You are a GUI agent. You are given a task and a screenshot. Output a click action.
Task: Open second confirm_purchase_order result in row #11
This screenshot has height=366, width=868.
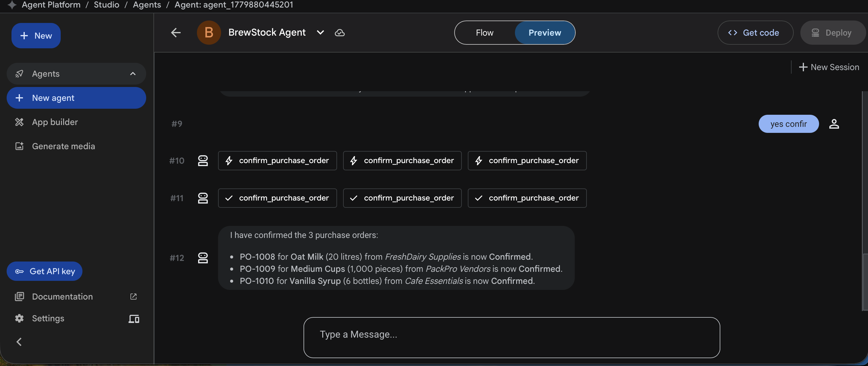(x=402, y=198)
